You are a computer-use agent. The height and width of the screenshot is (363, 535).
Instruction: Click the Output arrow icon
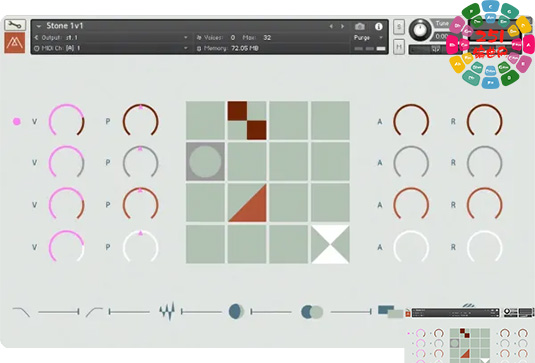(x=37, y=38)
